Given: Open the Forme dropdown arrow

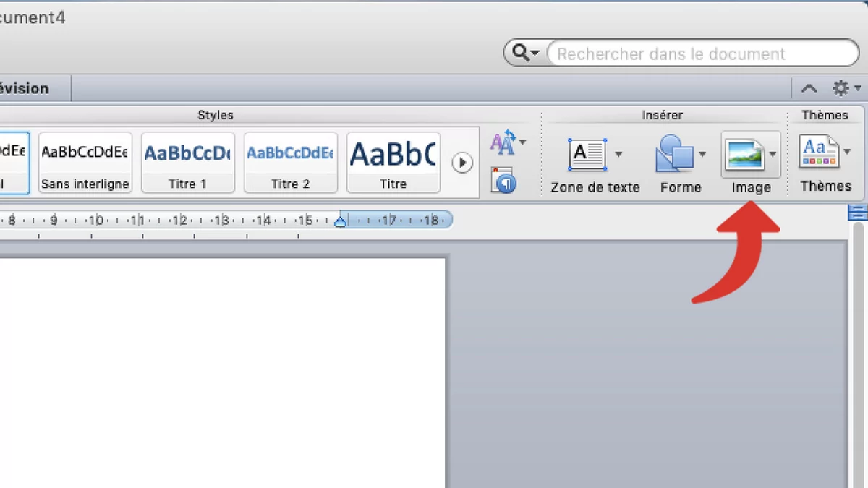Looking at the screenshot, I should pos(702,154).
